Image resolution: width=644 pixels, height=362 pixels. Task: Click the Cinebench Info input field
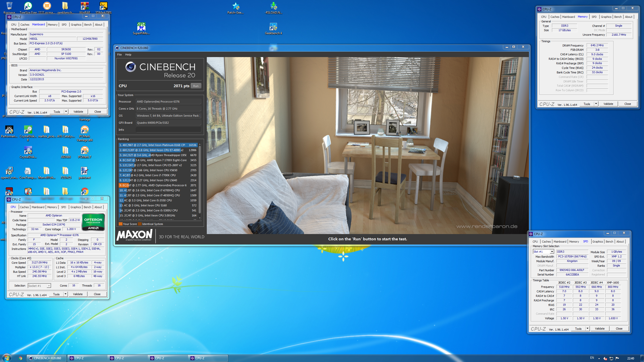coord(168,130)
